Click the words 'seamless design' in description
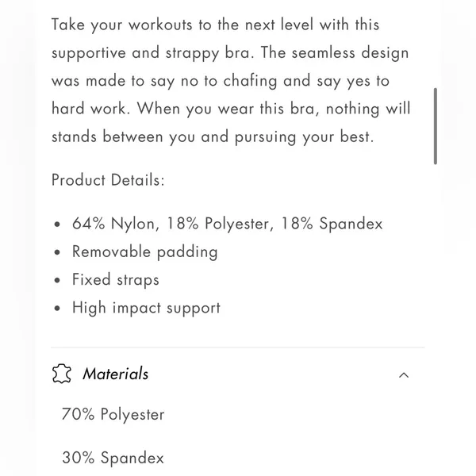The width and height of the screenshot is (476, 476). [x=350, y=53]
